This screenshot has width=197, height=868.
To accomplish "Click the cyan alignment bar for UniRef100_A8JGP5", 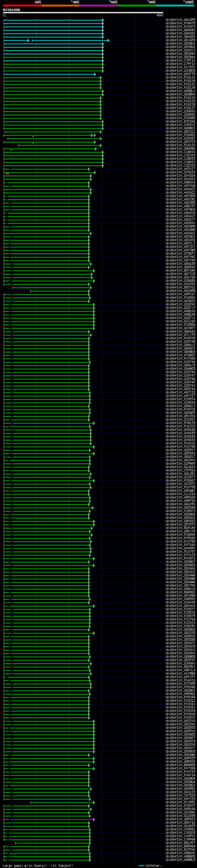I will point(54,20).
